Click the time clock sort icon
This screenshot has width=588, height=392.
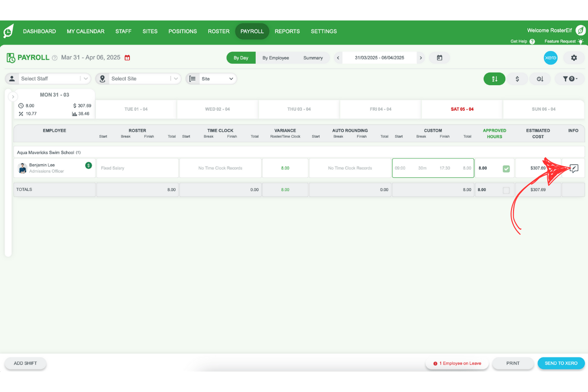point(540,78)
